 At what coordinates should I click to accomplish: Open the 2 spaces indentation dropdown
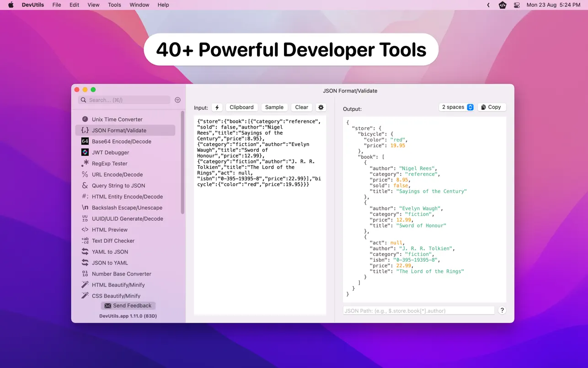pos(456,107)
